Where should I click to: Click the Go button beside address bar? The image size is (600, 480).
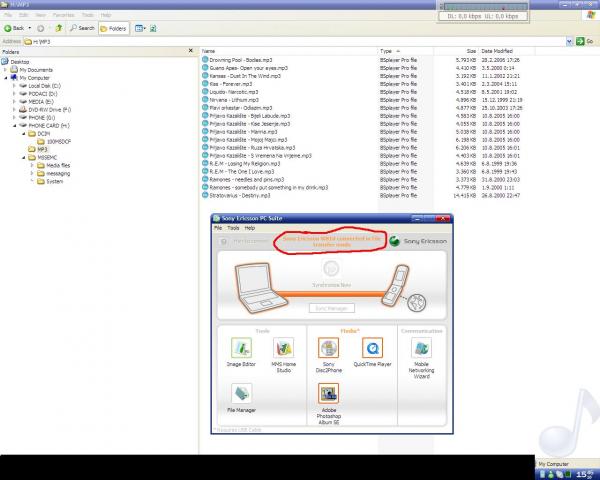[x=585, y=41]
